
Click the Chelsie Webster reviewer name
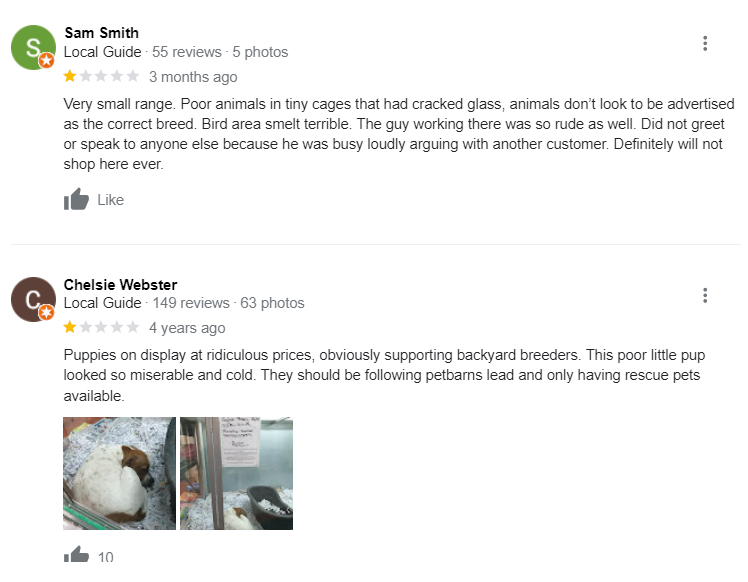(x=120, y=284)
